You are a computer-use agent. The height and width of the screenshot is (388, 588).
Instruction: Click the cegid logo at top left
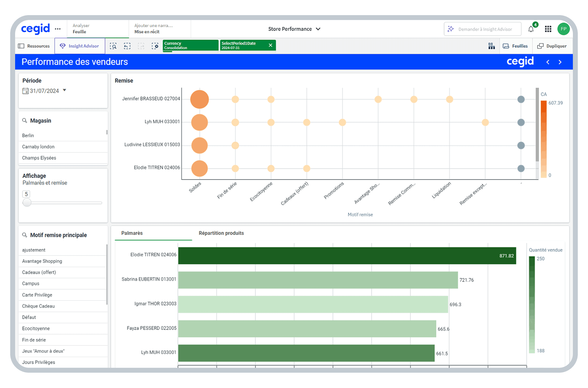[35, 29]
